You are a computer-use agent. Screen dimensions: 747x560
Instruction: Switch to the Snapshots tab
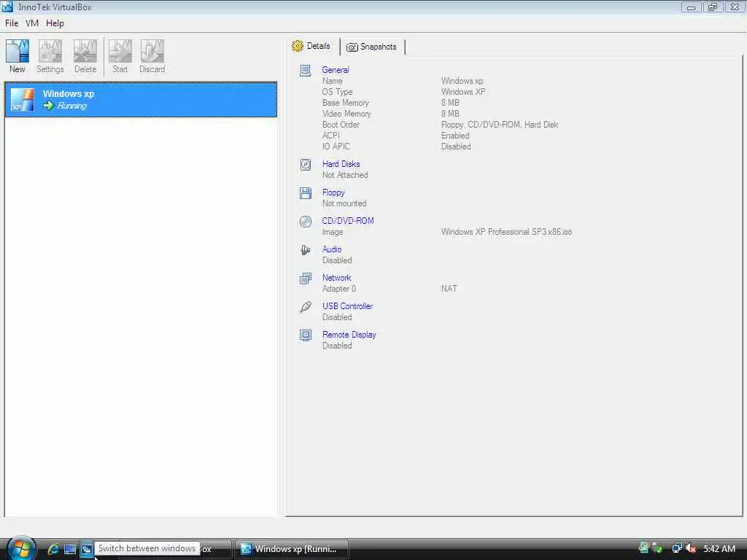coord(372,47)
